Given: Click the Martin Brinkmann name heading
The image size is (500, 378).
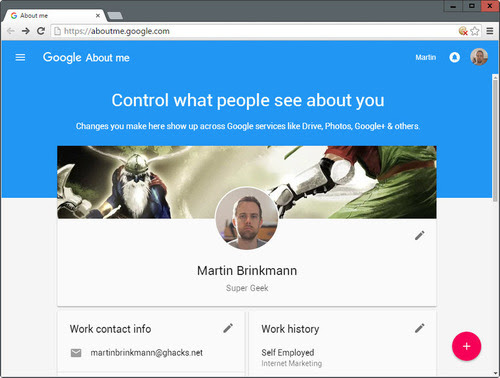Looking at the screenshot, I should [x=247, y=270].
